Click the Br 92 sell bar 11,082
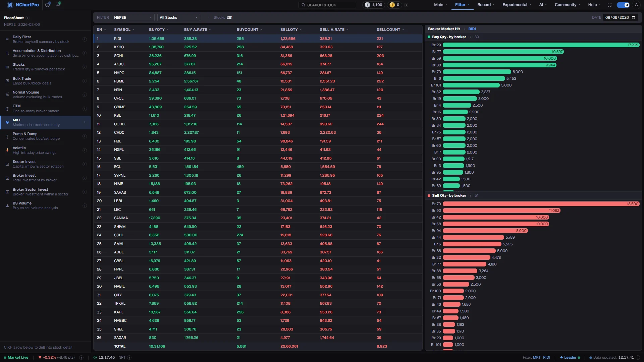Image resolution: width=644 pixels, height=362 pixels. (x=501, y=210)
